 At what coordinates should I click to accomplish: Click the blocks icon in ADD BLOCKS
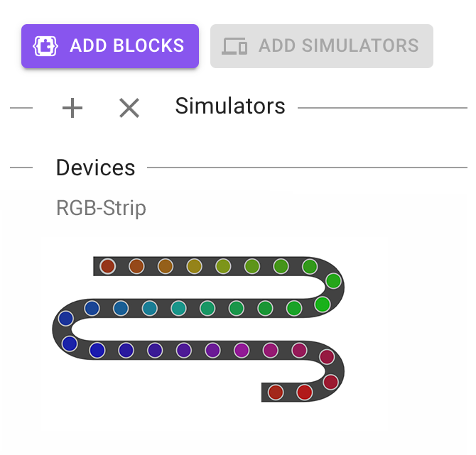[45, 46]
